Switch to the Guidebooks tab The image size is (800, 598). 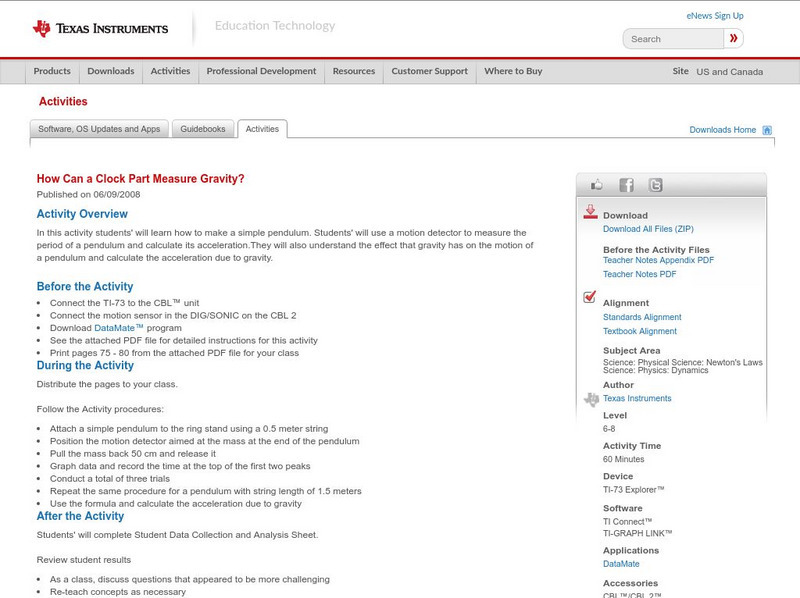[203, 129]
